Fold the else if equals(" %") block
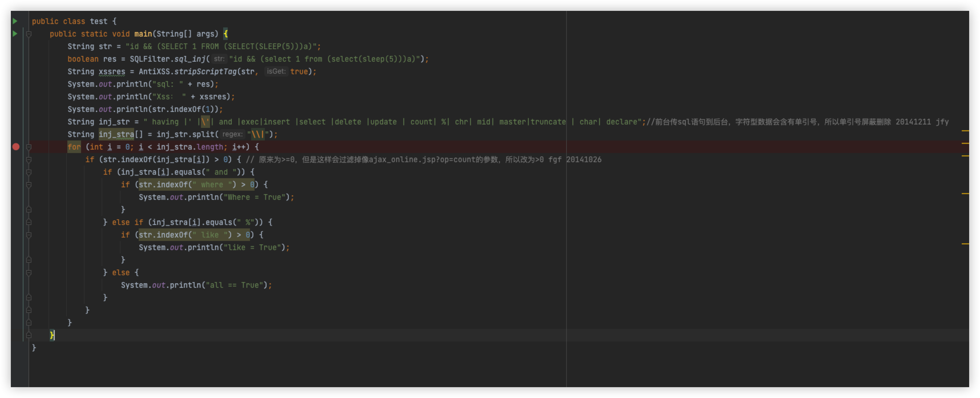This screenshot has width=980, height=398. pyautogui.click(x=29, y=222)
